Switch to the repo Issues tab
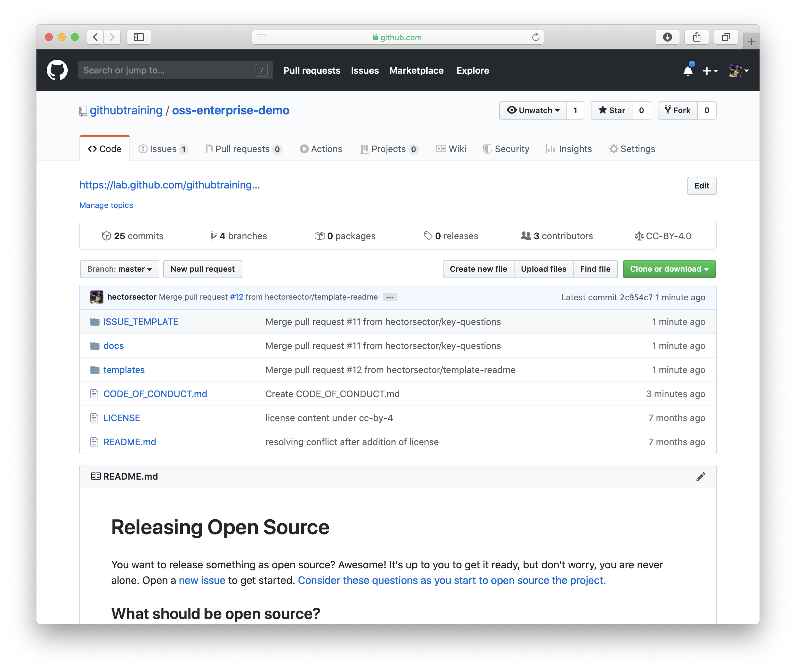 coord(163,149)
